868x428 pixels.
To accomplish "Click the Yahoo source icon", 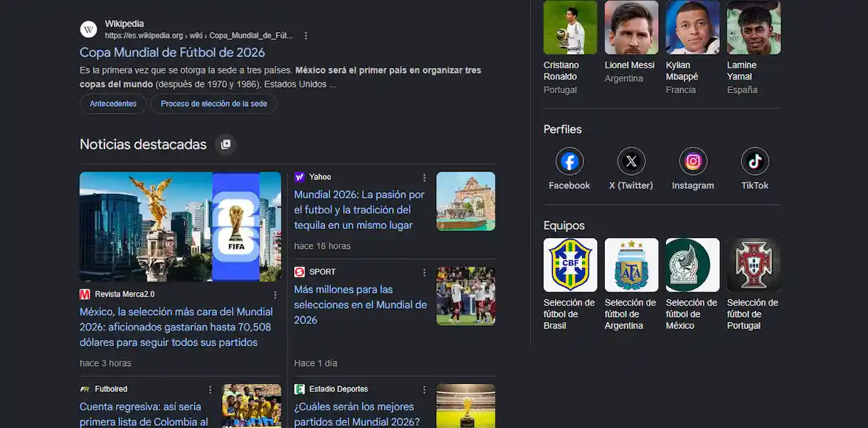I will pos(300,177).
